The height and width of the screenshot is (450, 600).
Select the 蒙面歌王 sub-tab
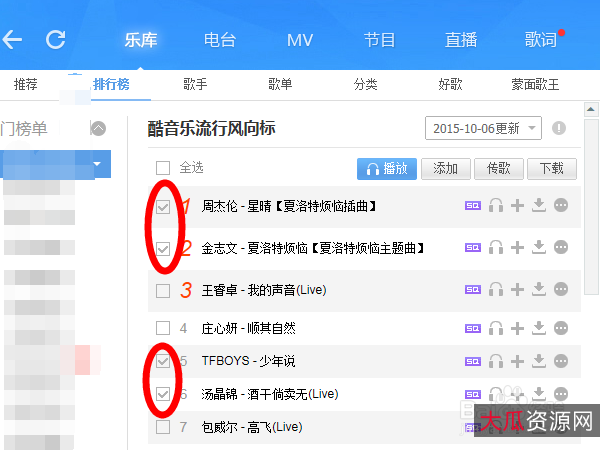(x=535, y=84)
